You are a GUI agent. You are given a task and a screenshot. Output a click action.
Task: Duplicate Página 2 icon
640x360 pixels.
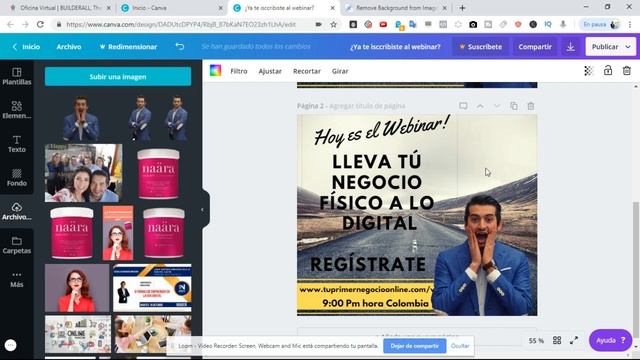coord(513,106)
